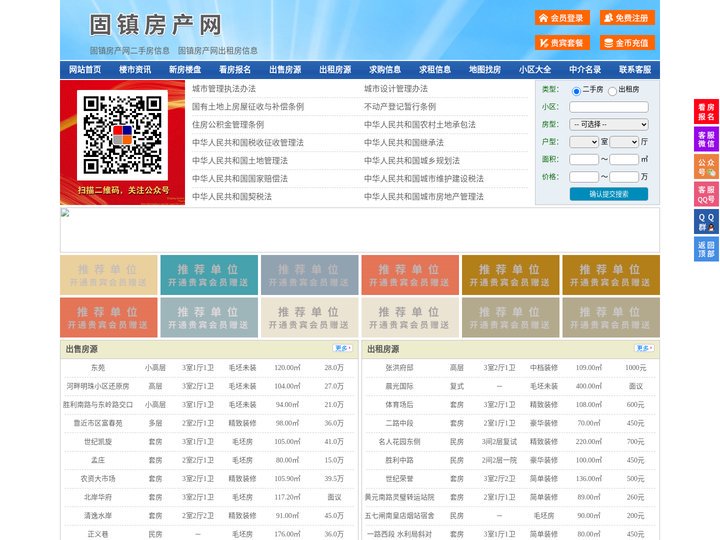
Task: Open the 中华人民共和国契税法 link
Action: pyautogui.click(x=232, y=197)
